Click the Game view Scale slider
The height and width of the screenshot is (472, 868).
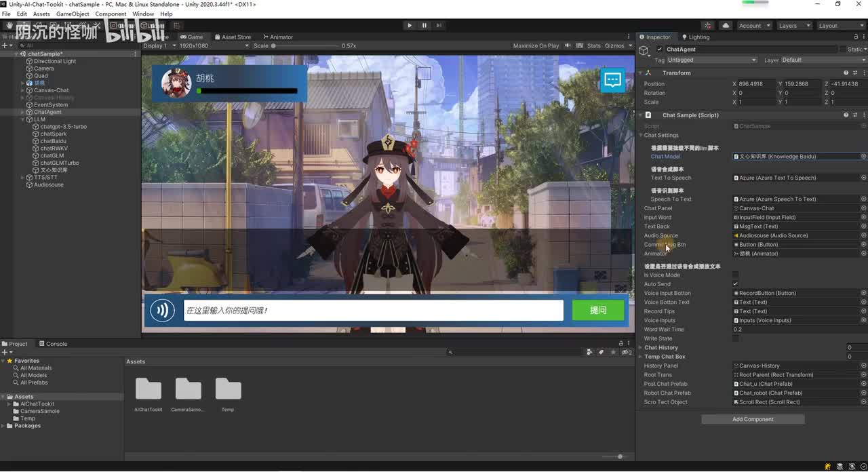(x=273, y=46)
